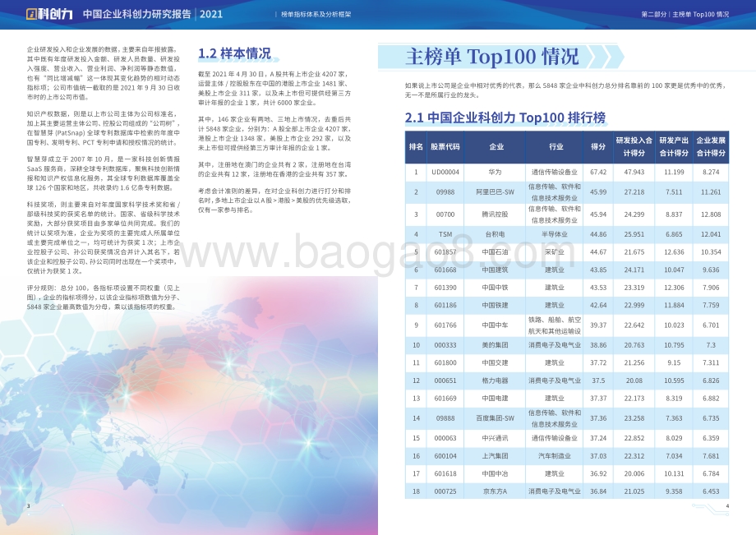Click company cell 中国电建
The width and height of the screenshot is (756, 535).
(x=495, y=399)
